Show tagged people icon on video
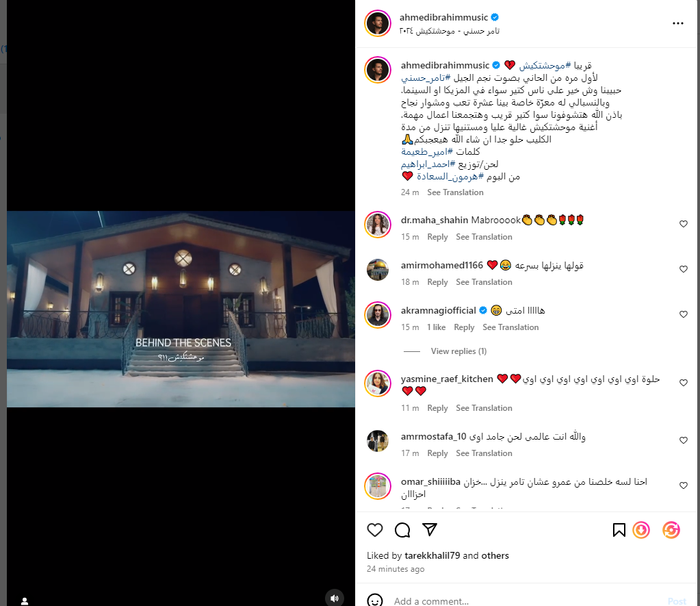The width and height of the screenshot is (700, 606). click(x=25, y=601)
